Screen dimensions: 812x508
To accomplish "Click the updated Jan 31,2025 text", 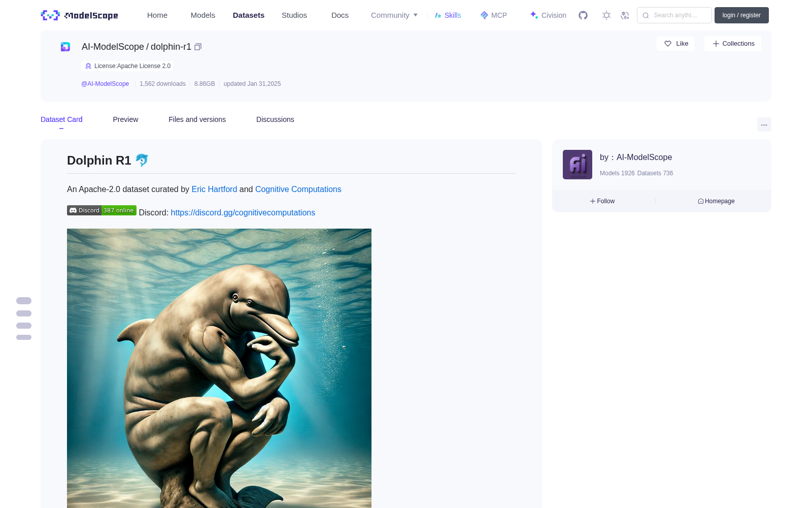I will pyautogui.click(x=252, y=84).
